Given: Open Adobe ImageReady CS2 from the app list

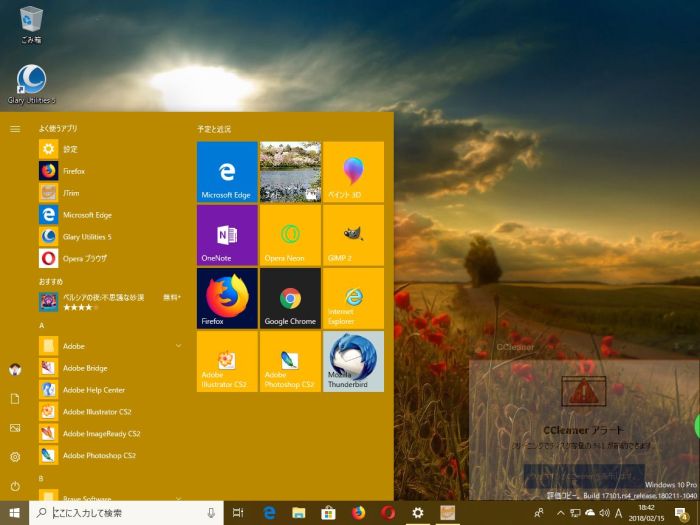Looking at the screenshot, I should tap(100, 434).
